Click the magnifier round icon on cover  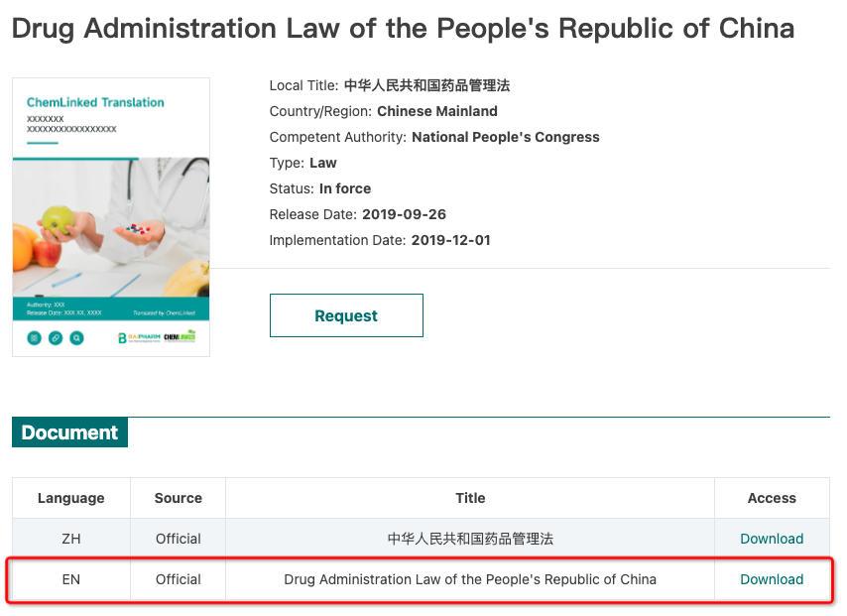click(76, 338)
